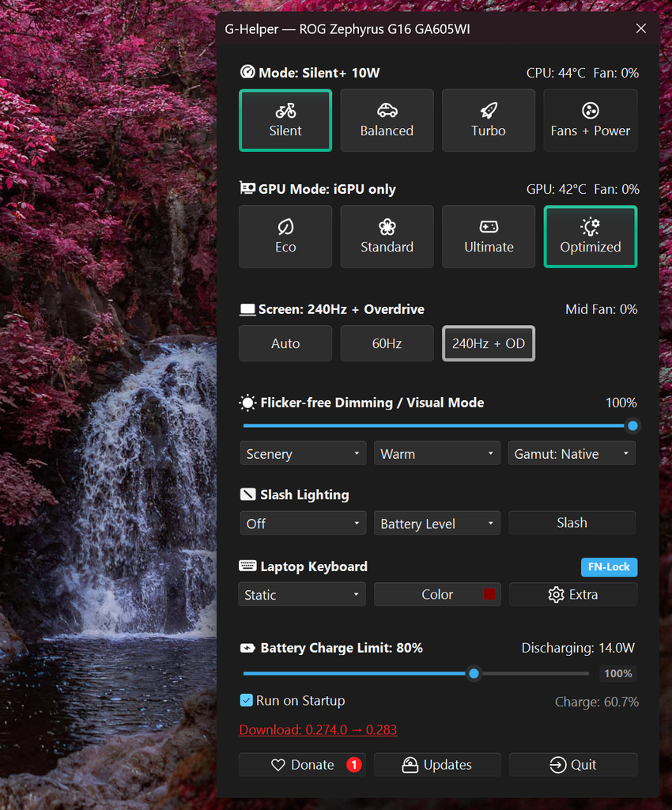
Task: Click the 100% one-time charge button
Action: (x=617, y=674)
